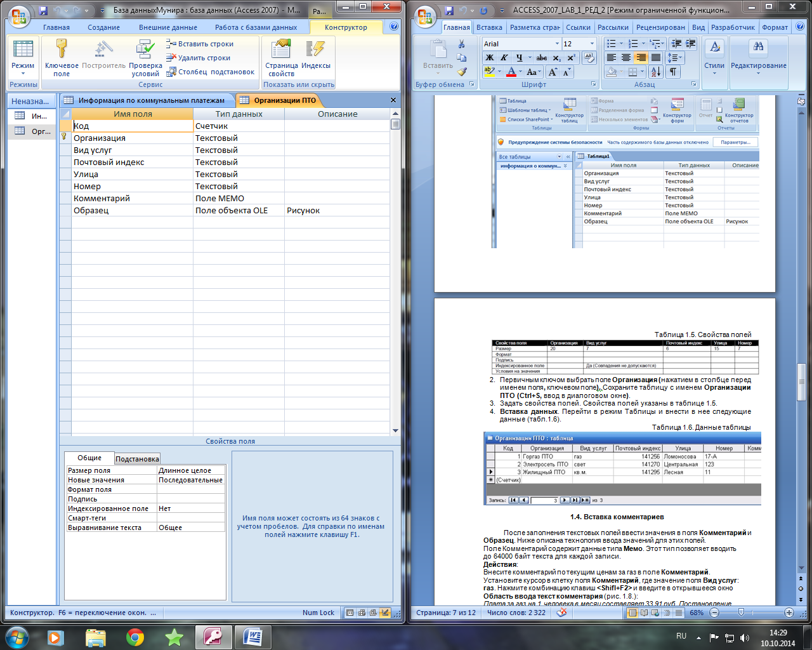
Task: Click the Размер поля value Длинное целое
Action: click(191, 470)
